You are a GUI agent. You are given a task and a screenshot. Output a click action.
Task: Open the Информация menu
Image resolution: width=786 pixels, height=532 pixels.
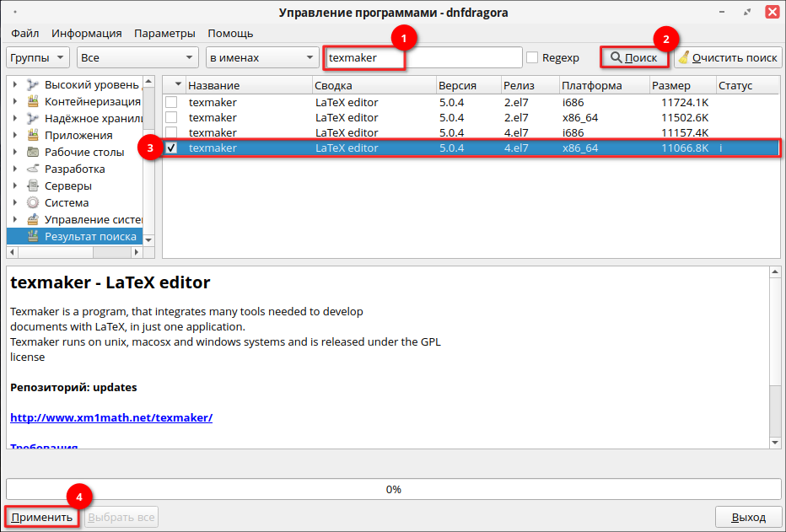tap(87, 34)
